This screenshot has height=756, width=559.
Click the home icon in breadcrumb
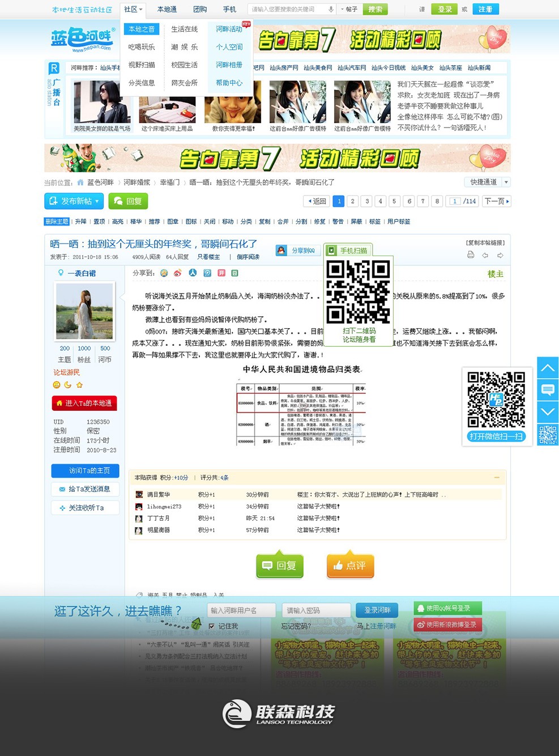pos(80,182)
